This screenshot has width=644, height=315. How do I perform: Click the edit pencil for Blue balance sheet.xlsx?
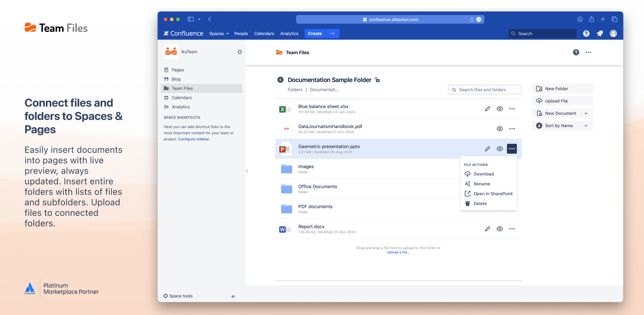(x=487, y=109)
